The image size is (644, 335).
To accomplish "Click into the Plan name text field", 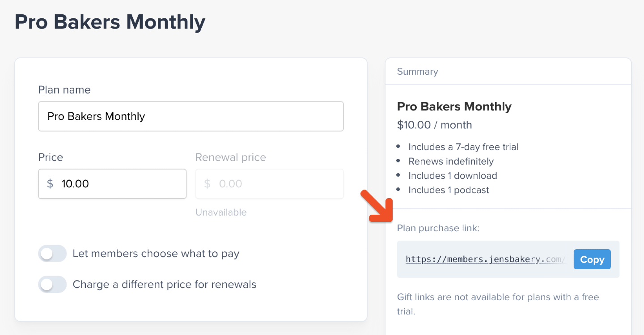I will 191,116.
